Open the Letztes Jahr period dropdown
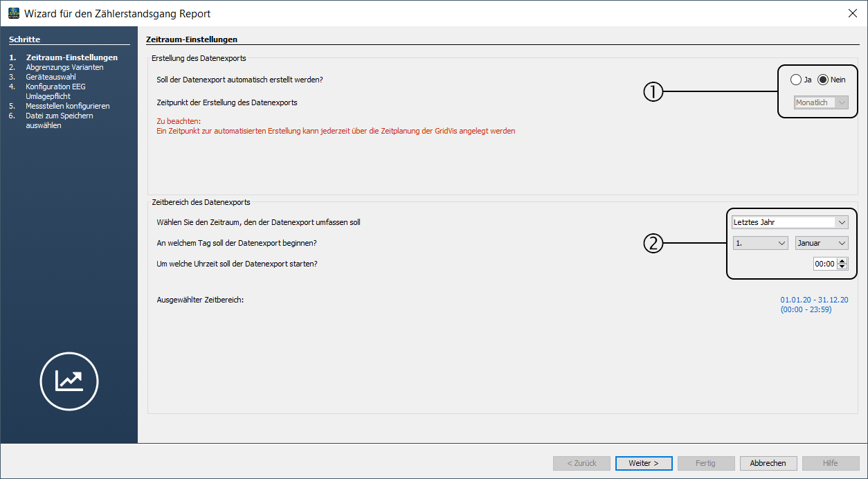The image size is (868, 479). pos(790,222)
